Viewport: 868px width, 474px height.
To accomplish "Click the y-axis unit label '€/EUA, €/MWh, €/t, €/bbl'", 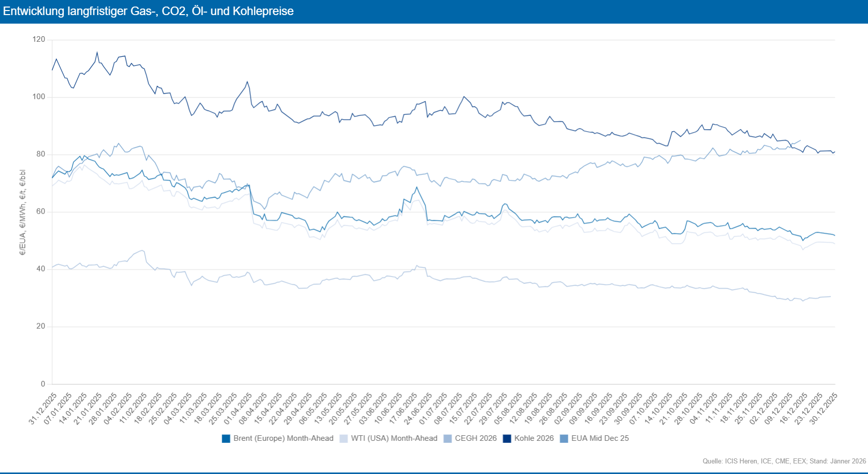I will point(23,212).
